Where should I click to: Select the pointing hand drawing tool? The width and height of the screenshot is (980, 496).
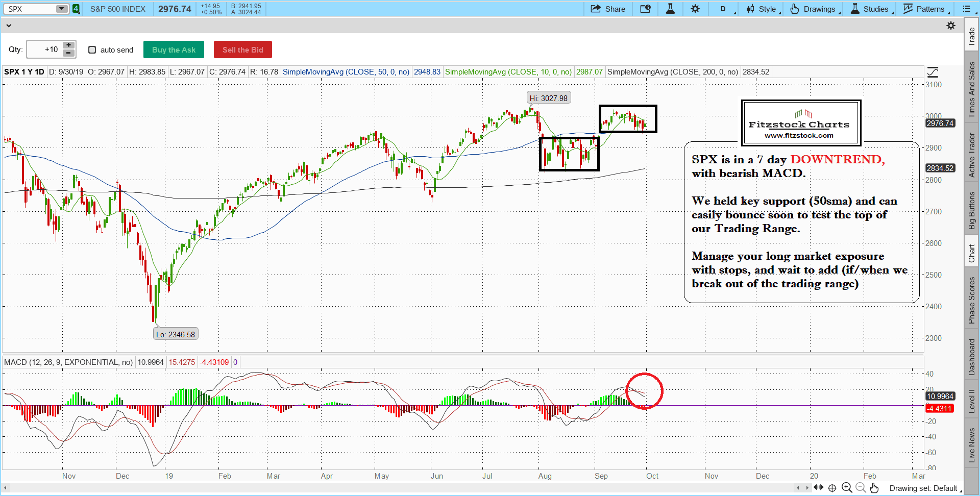(874, 488)
